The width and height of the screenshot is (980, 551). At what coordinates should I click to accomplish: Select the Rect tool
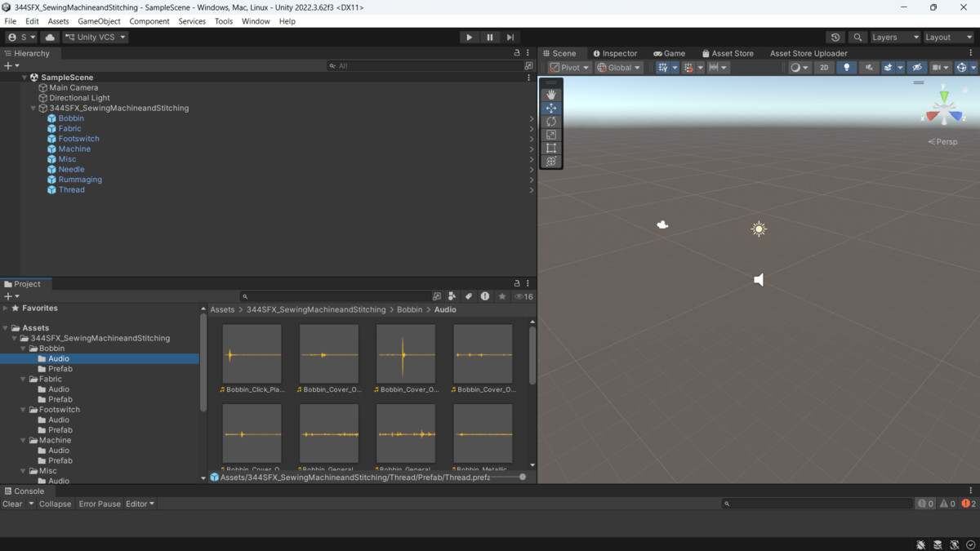point(551,148)
